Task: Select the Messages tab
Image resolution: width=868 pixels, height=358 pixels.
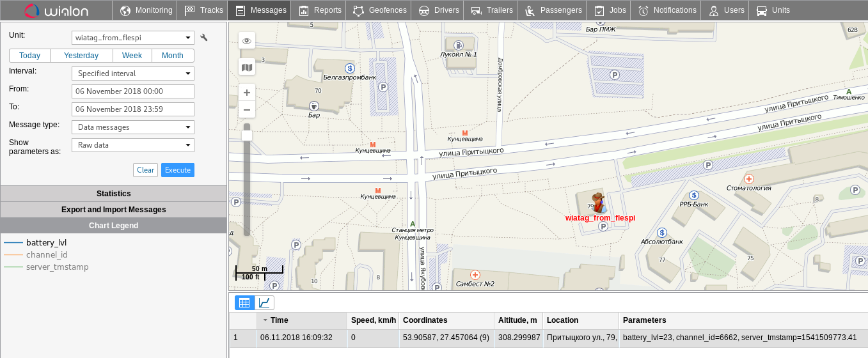Action: (259, 10)
